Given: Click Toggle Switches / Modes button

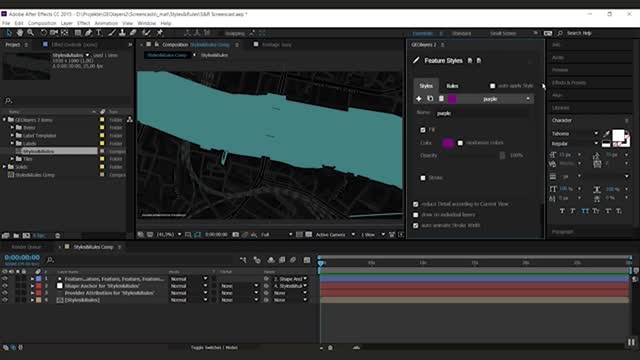Looking at the screenshot, I should click(214, 348).
